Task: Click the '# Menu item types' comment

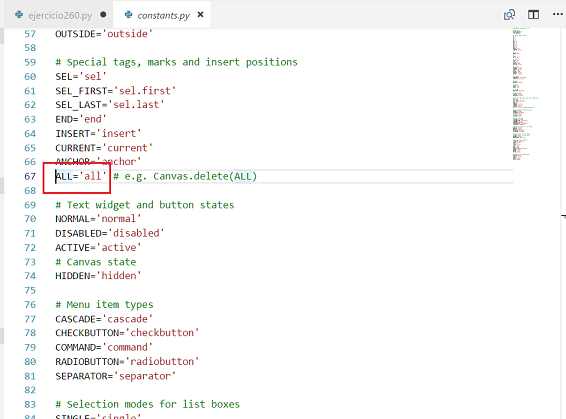Action: [x=104, y=305]
